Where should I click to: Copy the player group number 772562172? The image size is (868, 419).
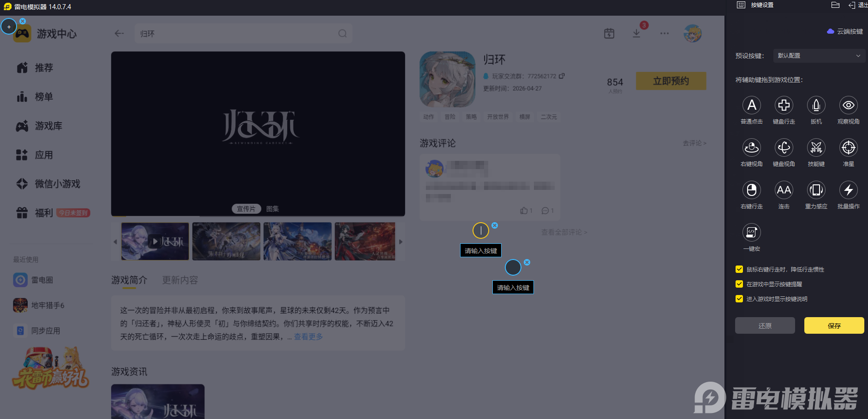point(562,76)
